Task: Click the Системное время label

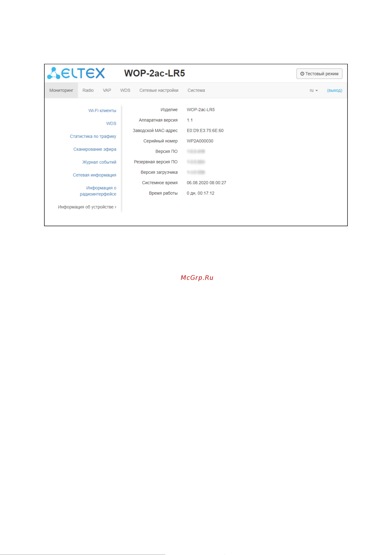Action: point(160,183)
